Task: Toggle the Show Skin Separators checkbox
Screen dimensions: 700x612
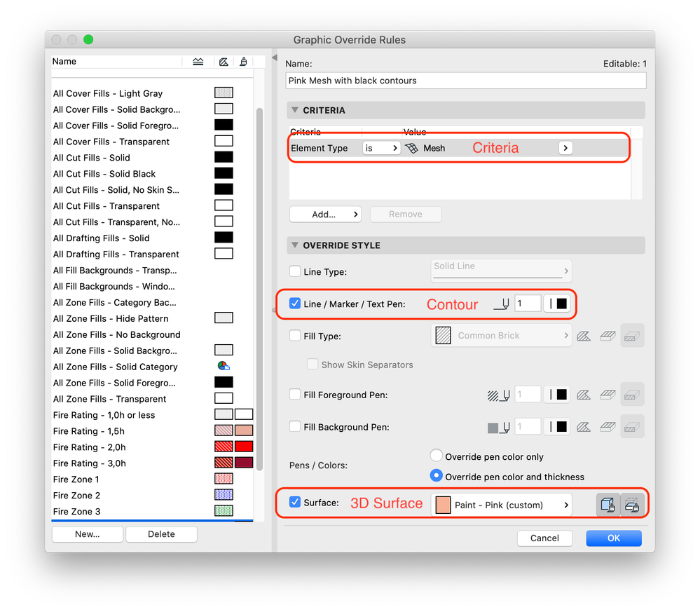Action: (x=313, y=364)
